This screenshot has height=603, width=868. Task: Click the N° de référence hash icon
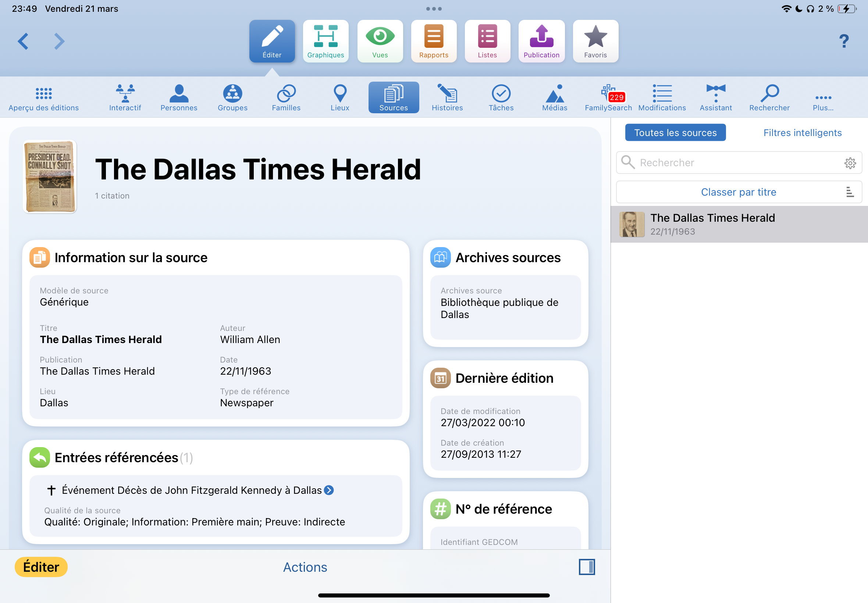coord(440,509)
